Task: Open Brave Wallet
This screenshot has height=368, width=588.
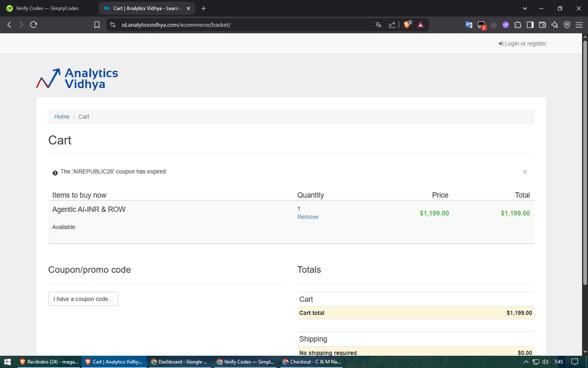Action: [x=543, y=25]
